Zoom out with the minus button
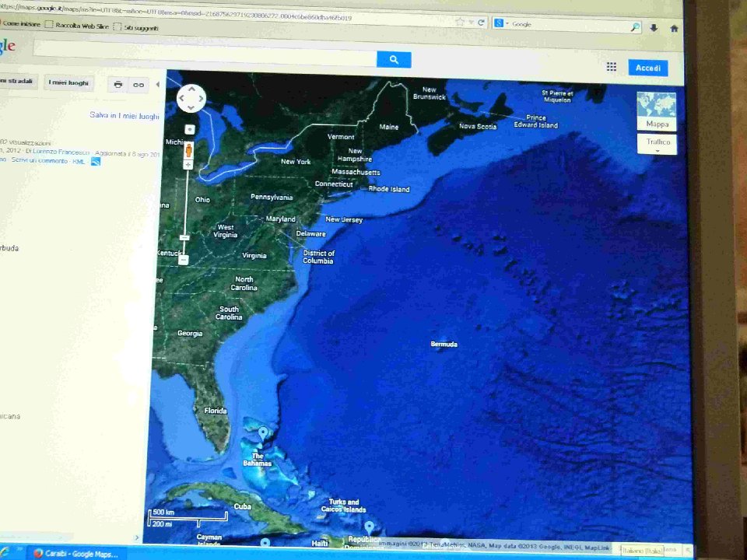 tap(184, 260)
